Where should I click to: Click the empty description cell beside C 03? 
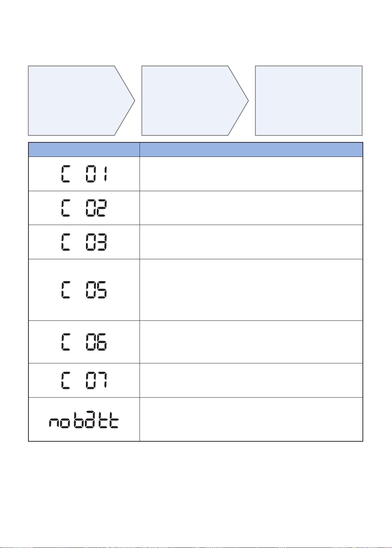click(x=251, y=242)
